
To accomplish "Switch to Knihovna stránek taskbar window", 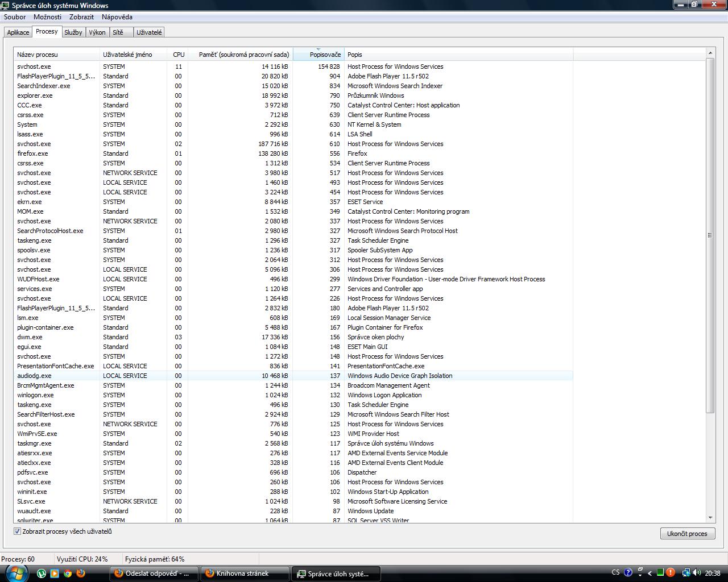I will [x=246, y=573].
